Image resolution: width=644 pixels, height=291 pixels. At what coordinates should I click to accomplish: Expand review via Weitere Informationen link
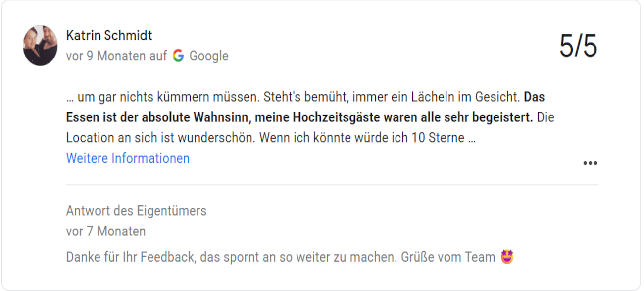click(x=128, y=158)
